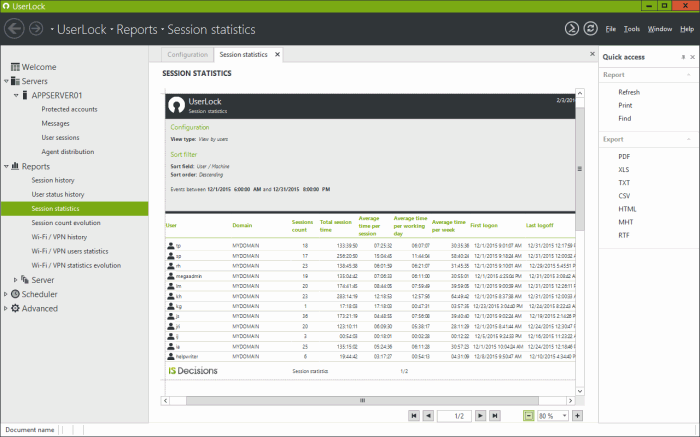Open Messages under APPSERVER01
Viewport: 700px width, 437px height.
[x=55, y=124]
